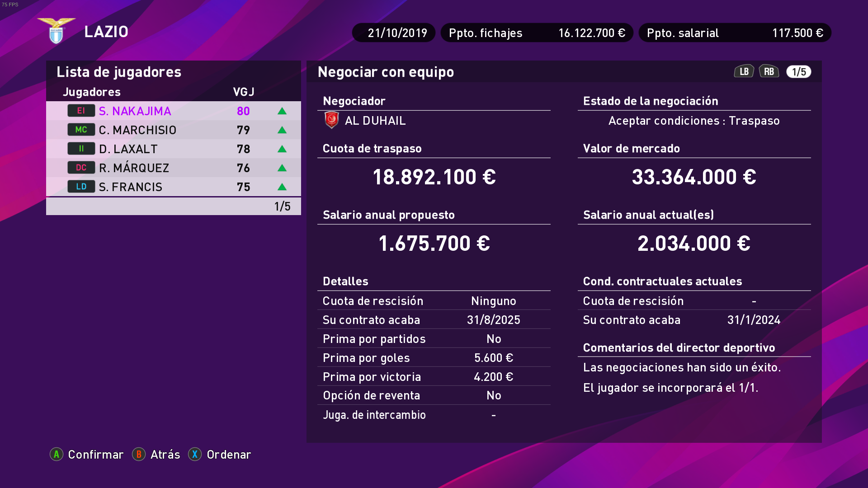Click the 21/10/2019 date display
The width and height of the screenshot is (868, 488).
pyautogui.click(x=393, y=33)
